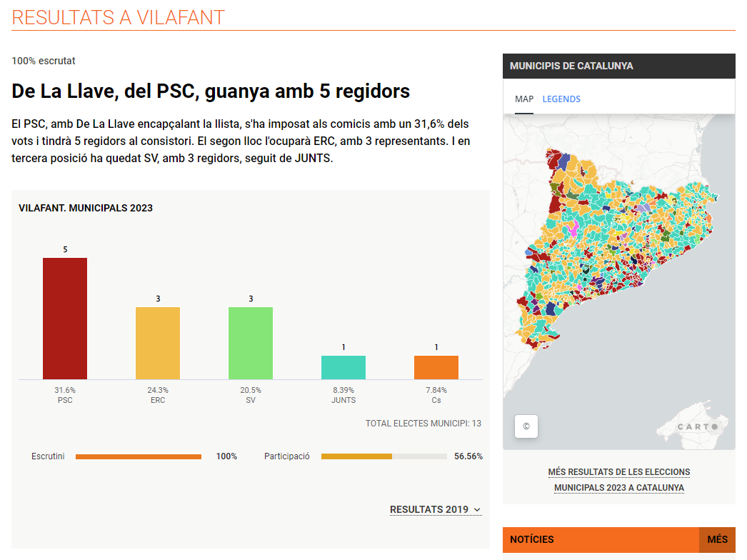Click the Catalonia municipalities map
Image resolution: width=747 pixels, height=560 pixels.
619,281
